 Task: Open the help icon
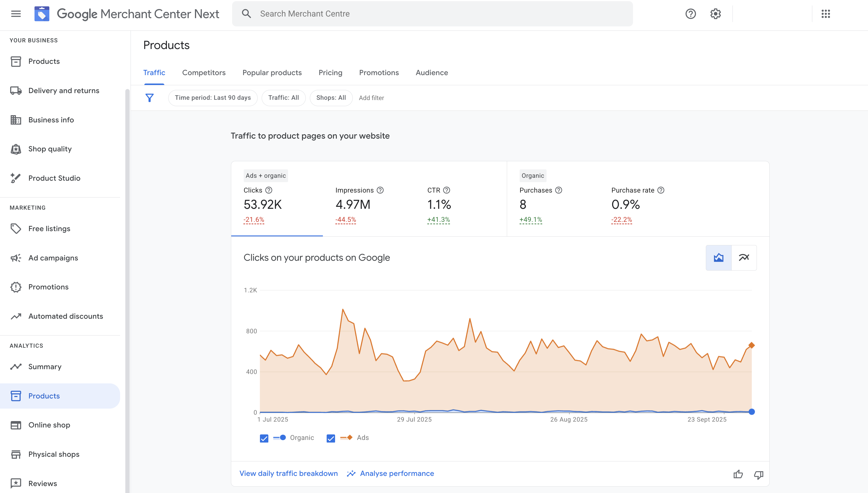[x=690, y=14]
